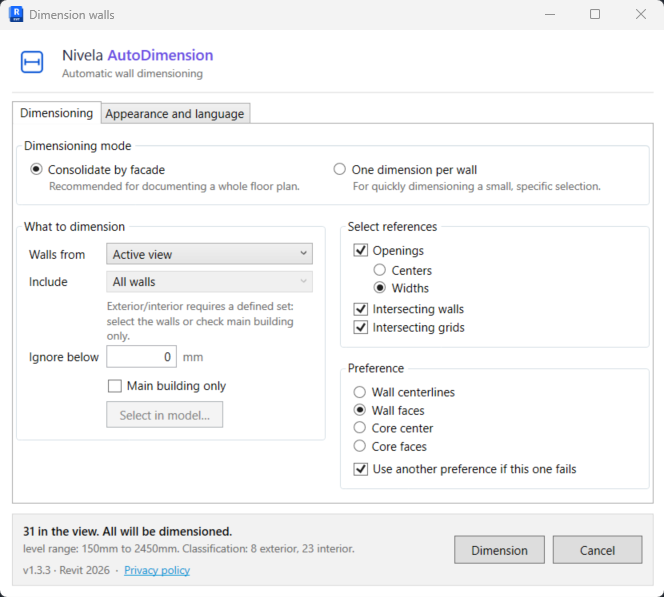The width and height of the screenshot is (664, 597).
Task: Click 'For quickly dimensioning a small, specific selection' text
Action: point(477,186)
